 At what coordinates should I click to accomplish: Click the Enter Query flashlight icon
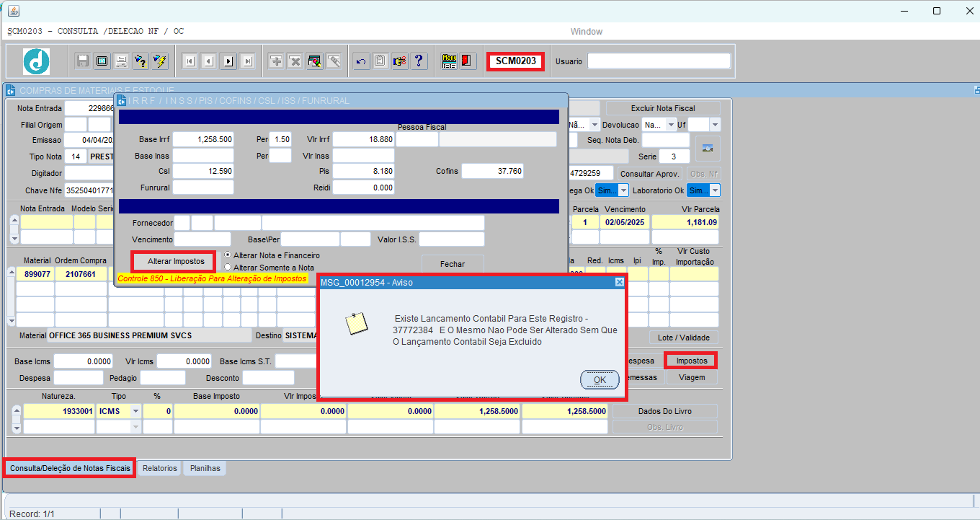(x=141, y=61)
